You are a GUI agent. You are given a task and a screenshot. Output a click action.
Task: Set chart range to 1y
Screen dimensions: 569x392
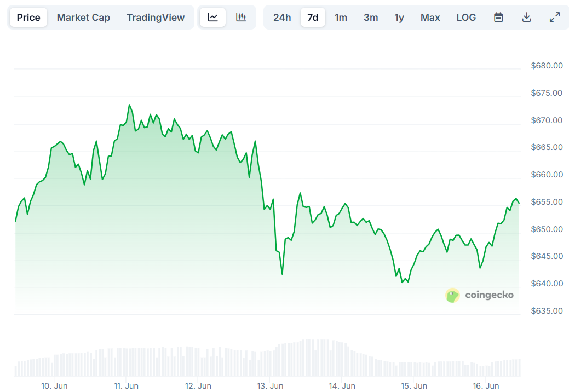point(399,18)
